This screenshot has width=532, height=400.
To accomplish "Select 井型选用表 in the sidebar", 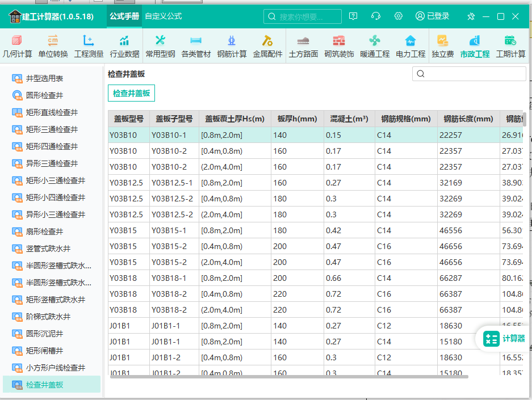I will click(51, 78).
